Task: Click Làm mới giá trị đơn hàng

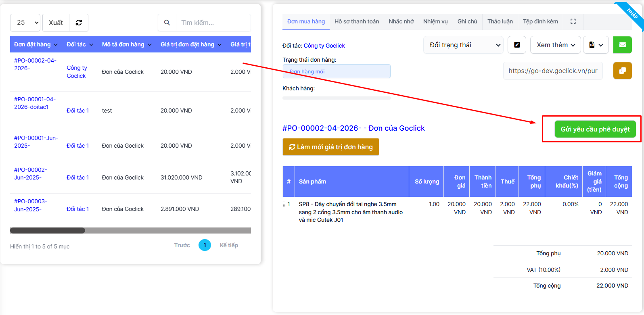Action: [330, 147]
